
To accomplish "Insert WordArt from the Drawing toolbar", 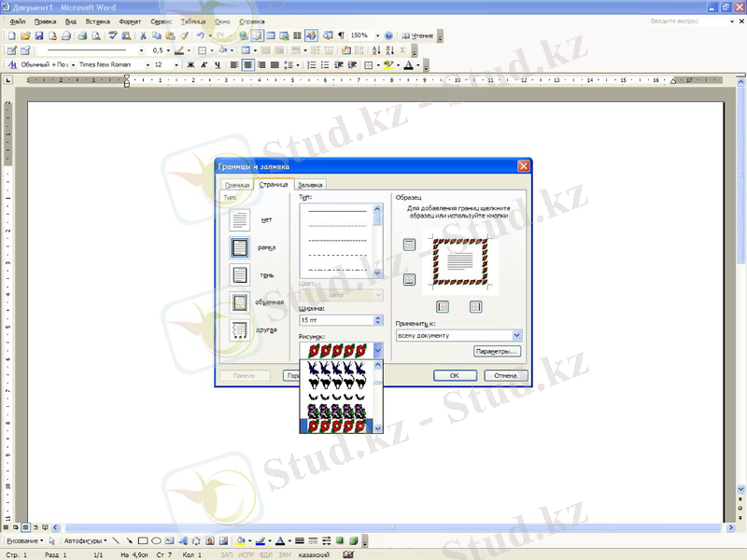I will (x=185, y=539).
